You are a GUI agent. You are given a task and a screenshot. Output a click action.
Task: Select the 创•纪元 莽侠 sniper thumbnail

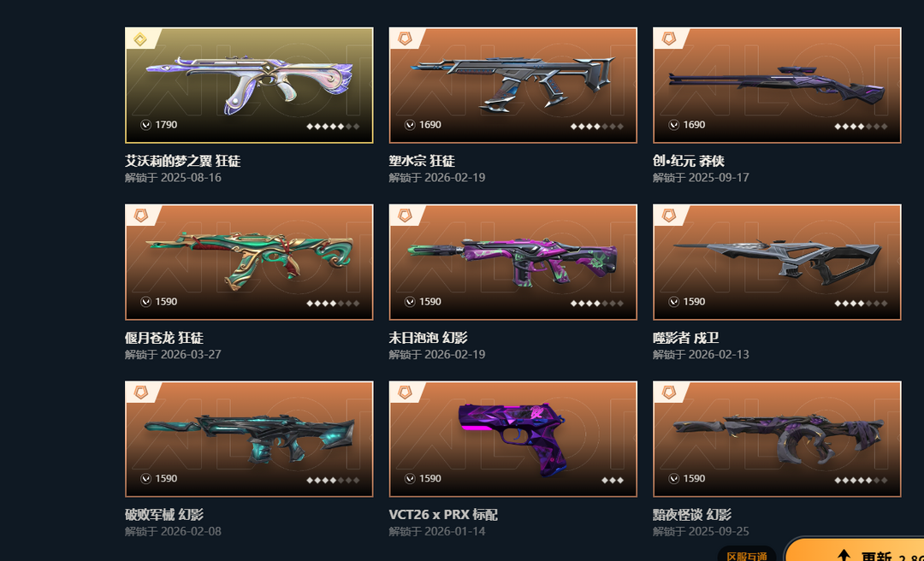[777, 86]
